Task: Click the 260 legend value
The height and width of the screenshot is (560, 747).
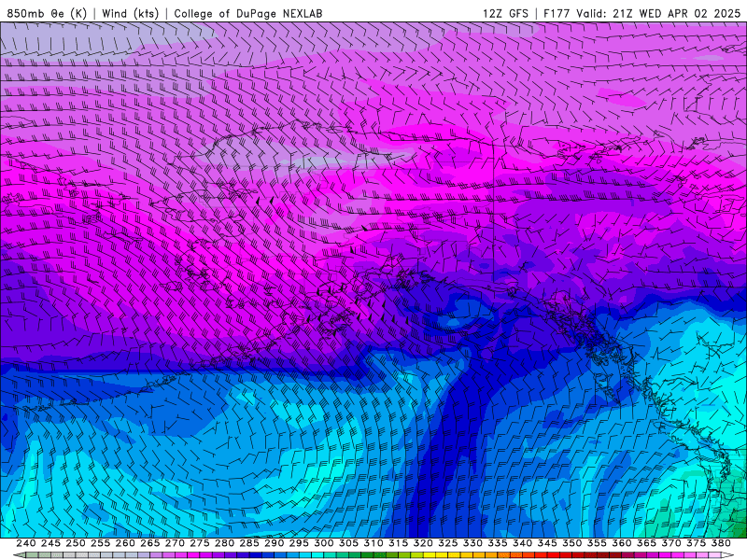Action: 125,543
